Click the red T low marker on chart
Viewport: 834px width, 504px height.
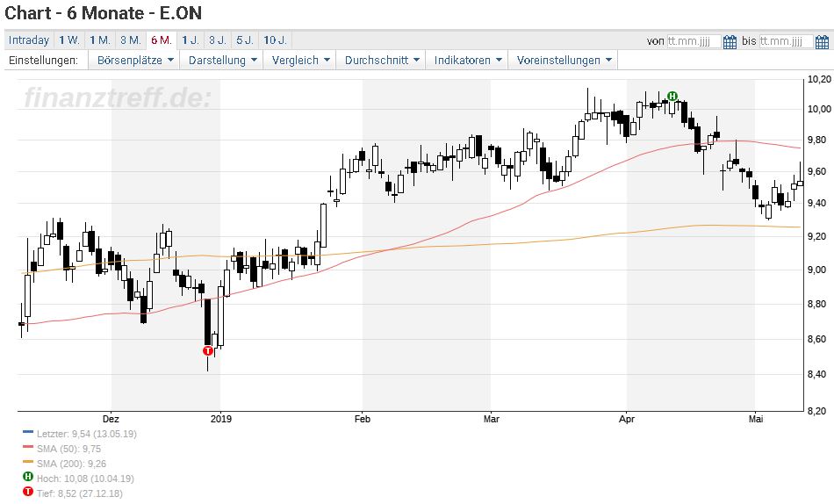(x=208, y=350)
